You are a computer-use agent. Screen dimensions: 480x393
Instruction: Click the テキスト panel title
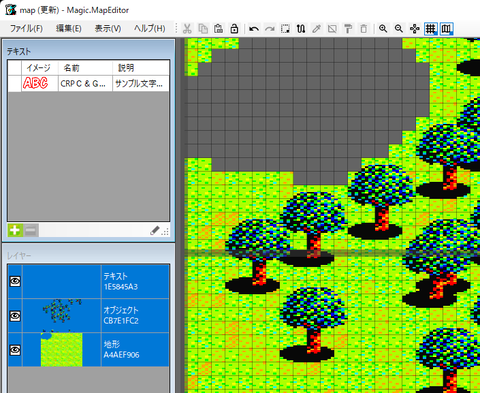19,51
